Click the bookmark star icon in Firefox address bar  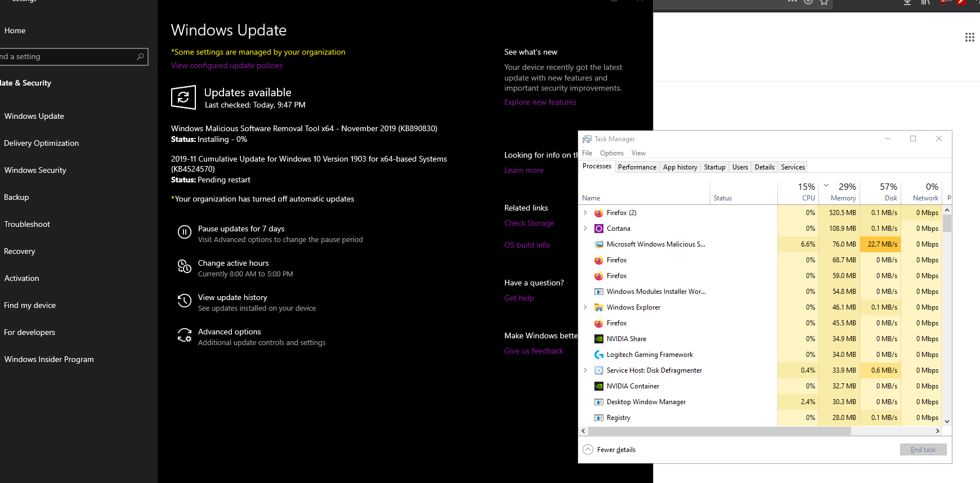[x=824, y=2]
